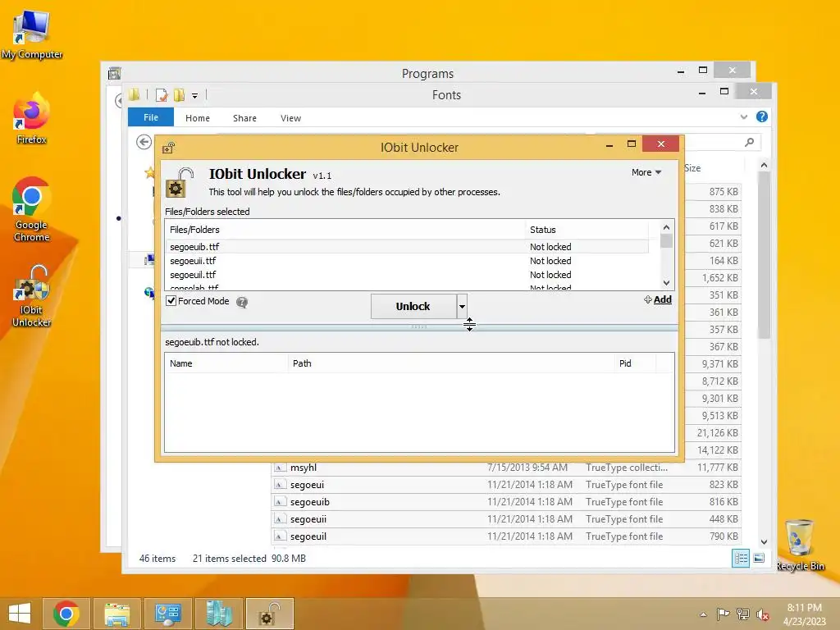
Task: Open the View ribbon tab
Action: pos(291,118)
